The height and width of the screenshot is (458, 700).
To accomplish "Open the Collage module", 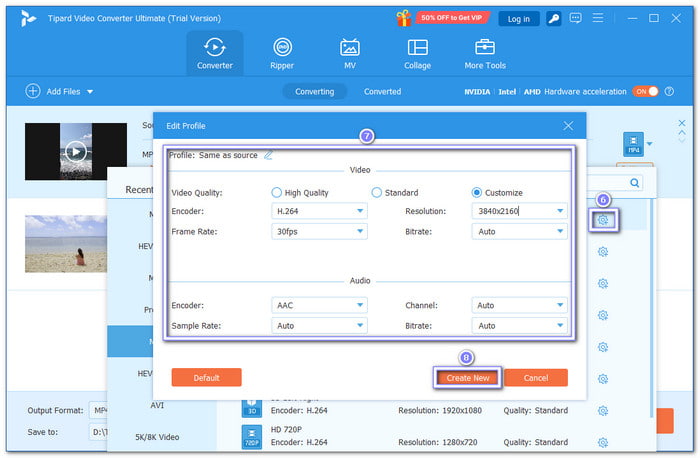I will (x=418, y=53).
